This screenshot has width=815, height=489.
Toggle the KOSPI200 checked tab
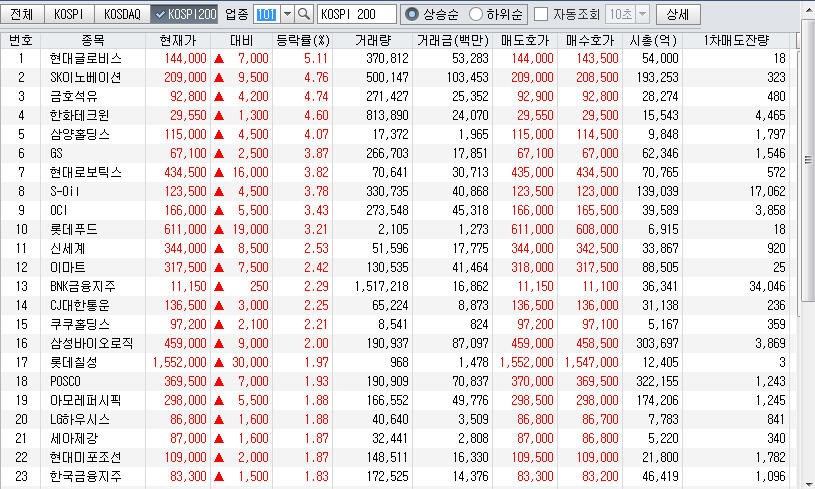click(x=184, y=14)
